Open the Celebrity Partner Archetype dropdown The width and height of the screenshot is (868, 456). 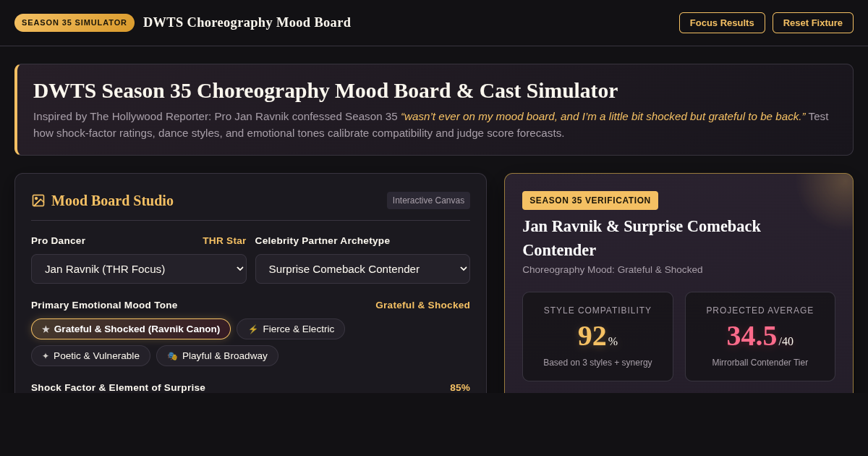tap(362, 269)
